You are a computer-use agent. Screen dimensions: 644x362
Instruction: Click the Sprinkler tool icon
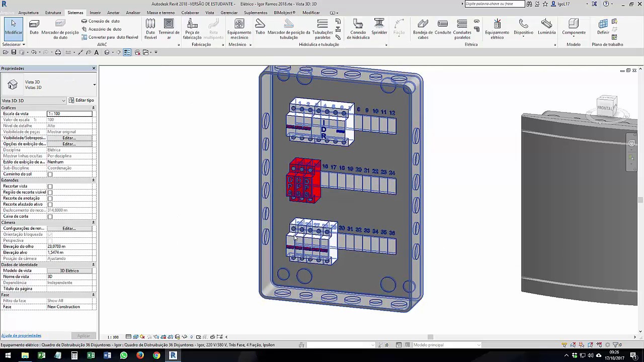coord(379,27)
